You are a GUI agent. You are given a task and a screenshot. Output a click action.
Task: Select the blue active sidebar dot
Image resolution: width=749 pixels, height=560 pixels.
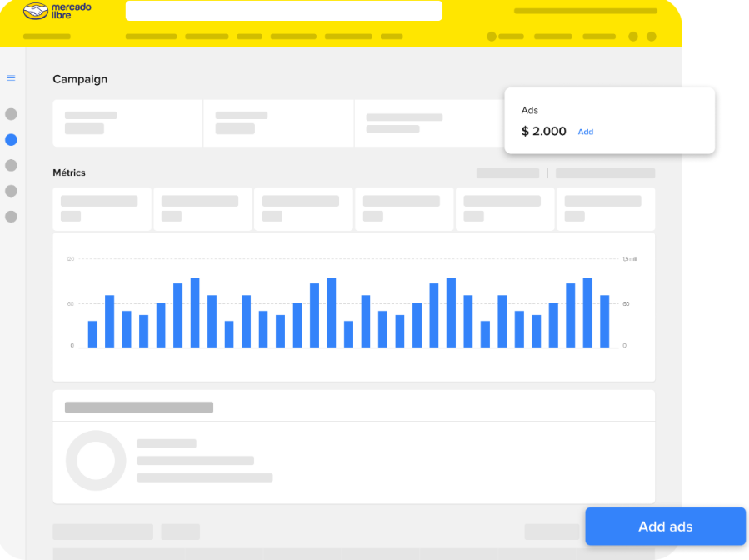pyautogui.click(x=11, y=140)
